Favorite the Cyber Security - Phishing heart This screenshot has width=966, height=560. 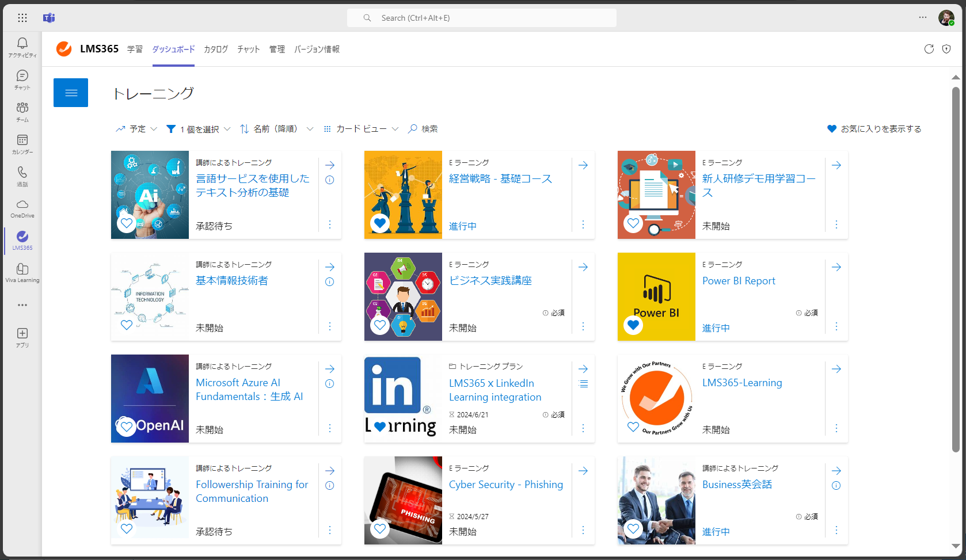[380, 528]
